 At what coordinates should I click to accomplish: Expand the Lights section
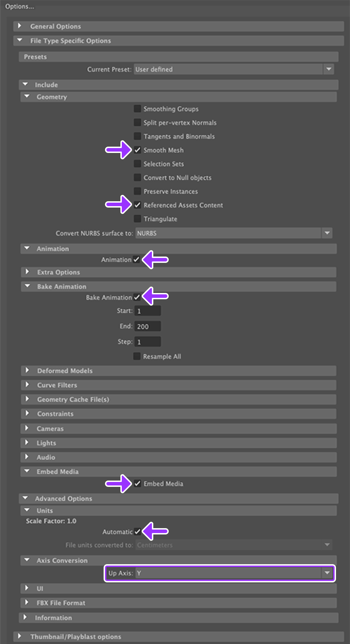tap(178, 443)
